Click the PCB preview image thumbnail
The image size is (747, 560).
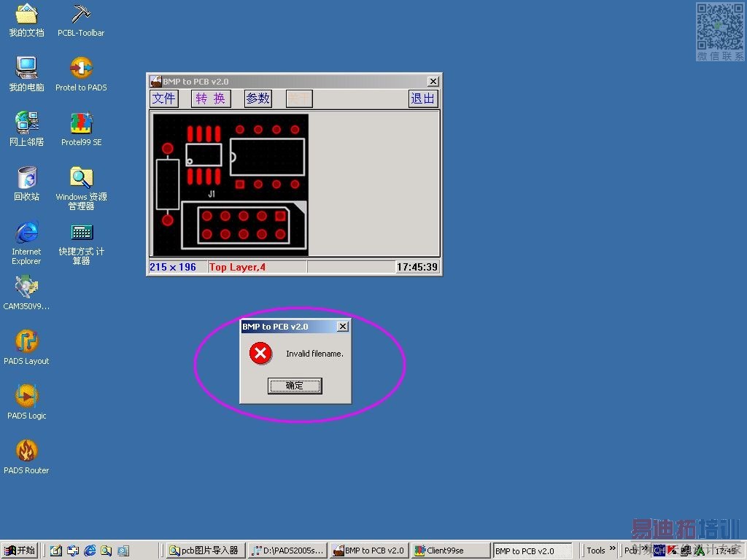coord(231,184)
